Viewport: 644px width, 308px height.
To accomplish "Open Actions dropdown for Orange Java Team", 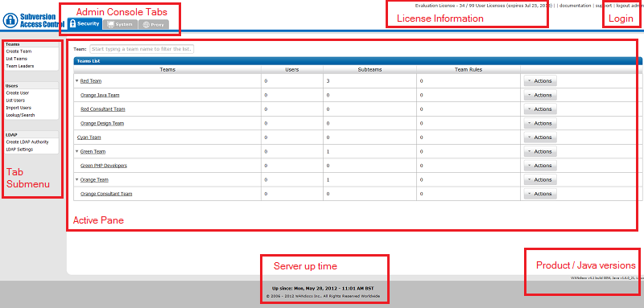I will point(540,95).
